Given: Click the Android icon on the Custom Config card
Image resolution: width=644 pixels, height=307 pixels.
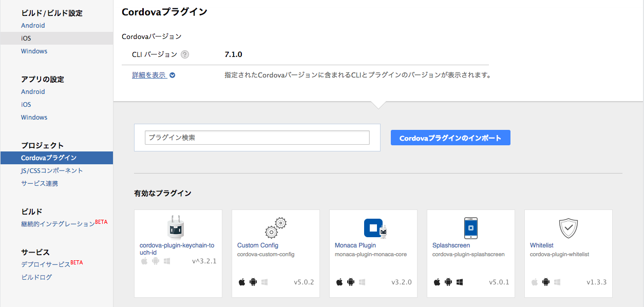Looking at the screenshot, I should 253,282.
